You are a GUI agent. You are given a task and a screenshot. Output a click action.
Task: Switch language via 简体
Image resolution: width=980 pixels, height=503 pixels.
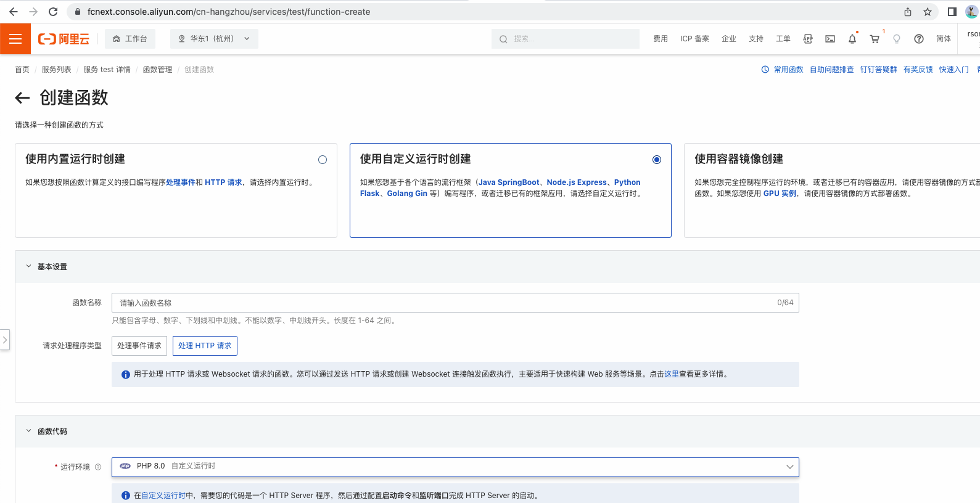point(944,39)
